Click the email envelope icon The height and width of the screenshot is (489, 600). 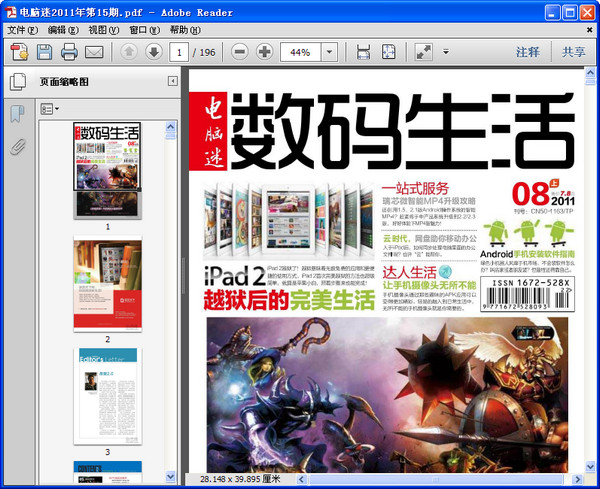tap(95, 51)
